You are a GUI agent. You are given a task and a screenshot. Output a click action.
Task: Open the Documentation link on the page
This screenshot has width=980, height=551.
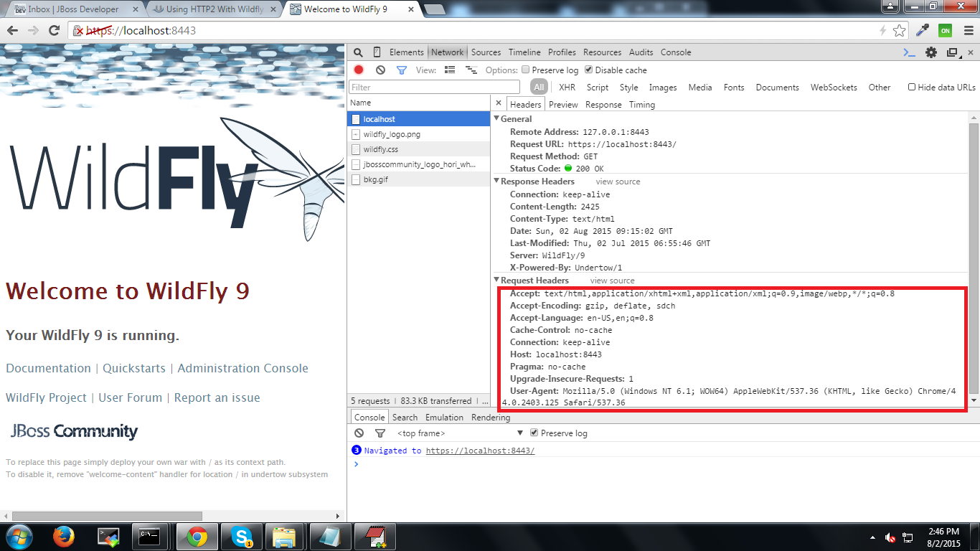(48, 368)
